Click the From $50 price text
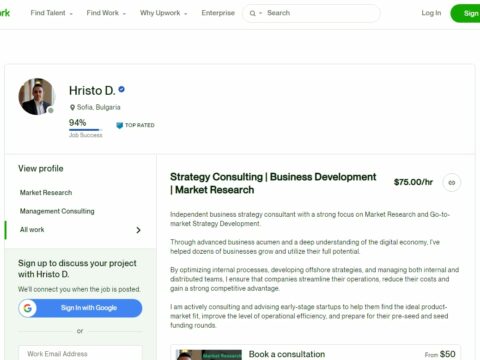The width and height of the screenshot is (480, 360). pos(440,354)
